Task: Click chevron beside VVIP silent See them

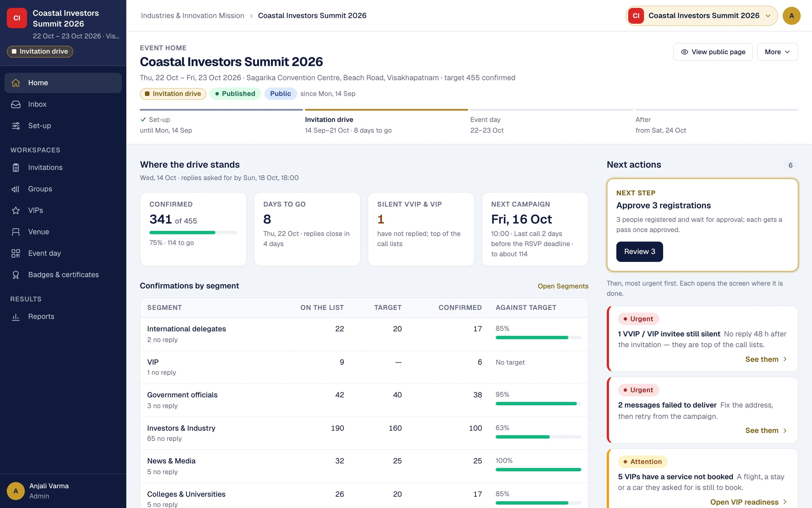Action: tap(785, 359)
